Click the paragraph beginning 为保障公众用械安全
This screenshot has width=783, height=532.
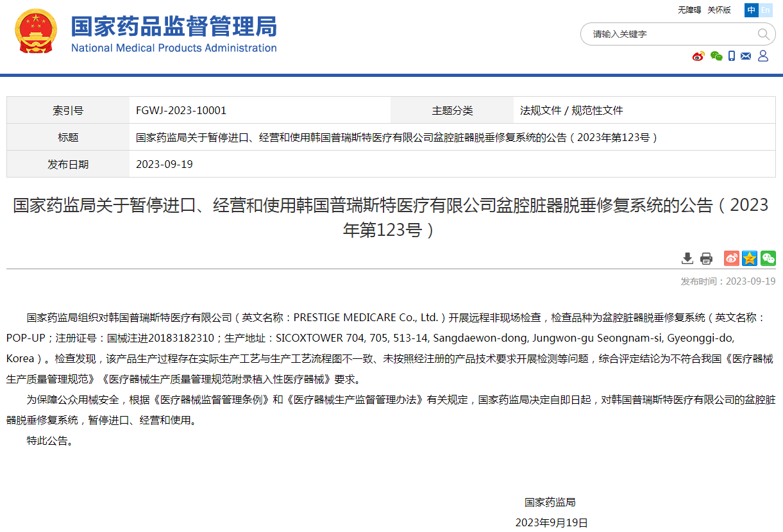pos(391,410)
